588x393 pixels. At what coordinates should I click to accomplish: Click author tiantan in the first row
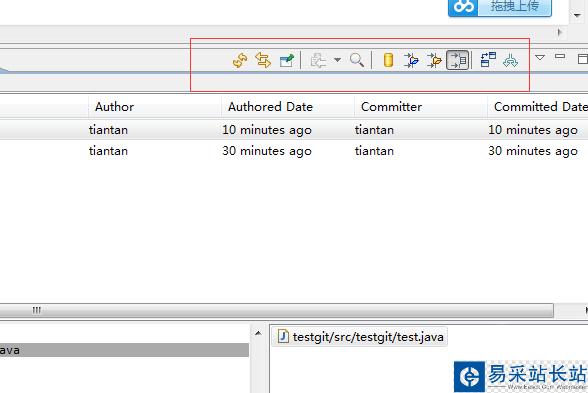click(x=108, y=130)
